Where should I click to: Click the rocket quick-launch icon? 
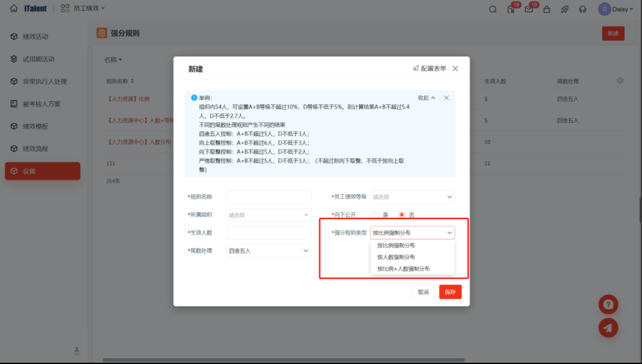pos(565,9)
